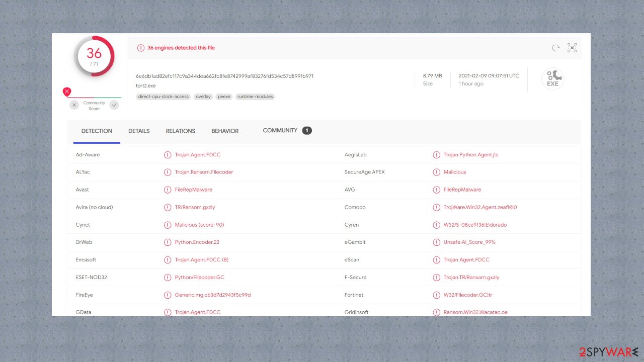Open the BEHAVIOR tab

(x=225, y=131)
